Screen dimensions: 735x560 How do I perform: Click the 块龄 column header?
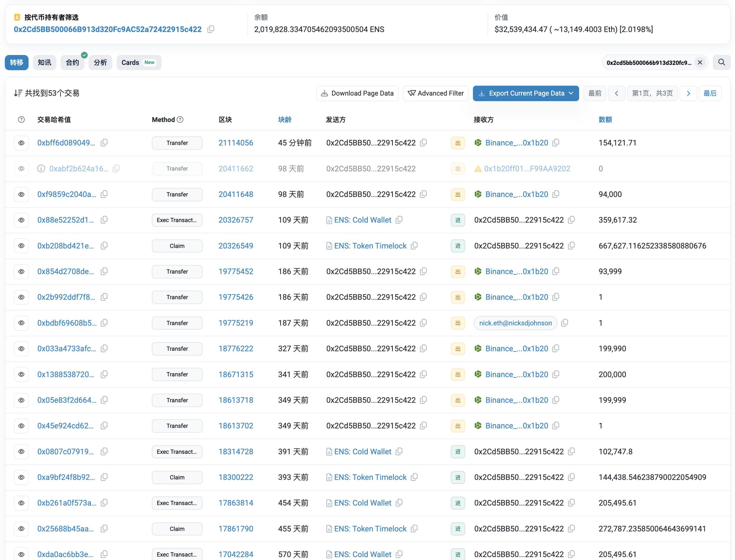285,119
